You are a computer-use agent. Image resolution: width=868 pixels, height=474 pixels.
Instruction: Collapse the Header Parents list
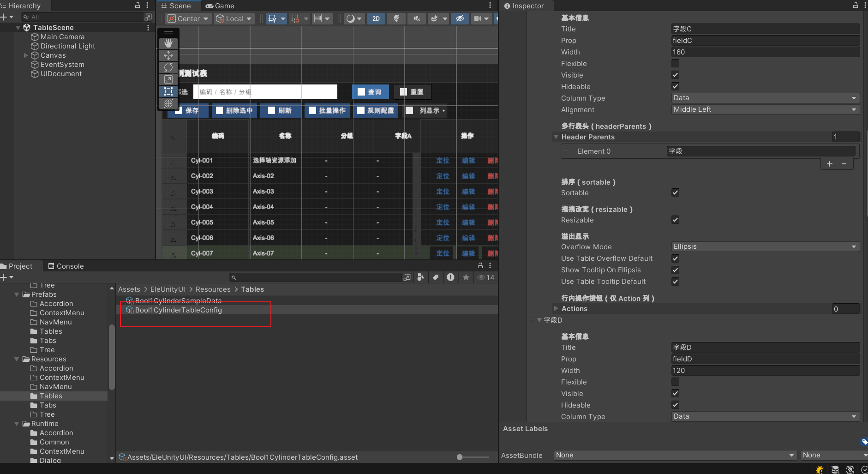[556, 137]
